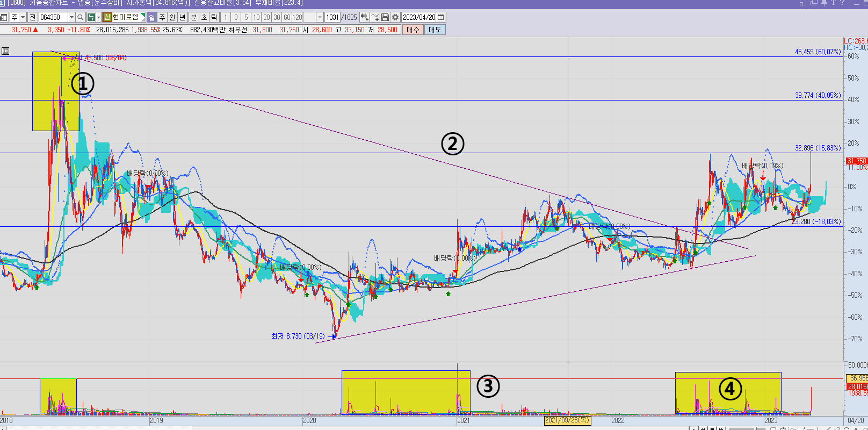
Task: Choose the 10 interval button
Action: click(256, 17)
